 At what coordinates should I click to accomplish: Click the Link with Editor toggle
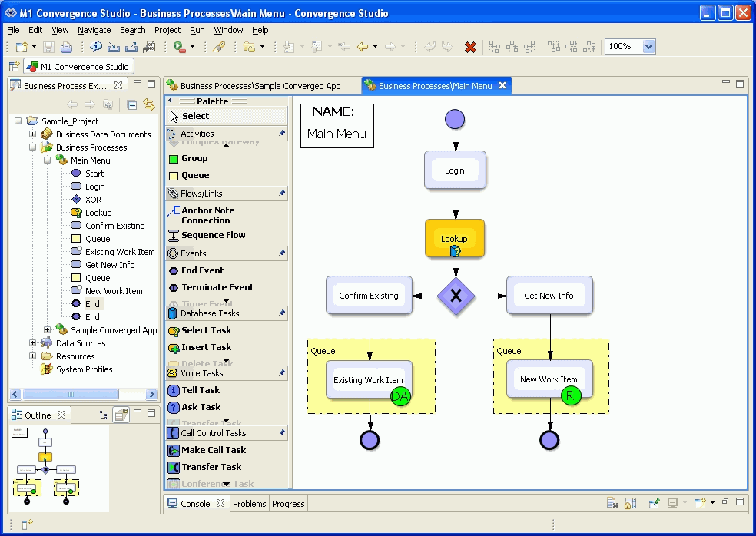[148, 105]
